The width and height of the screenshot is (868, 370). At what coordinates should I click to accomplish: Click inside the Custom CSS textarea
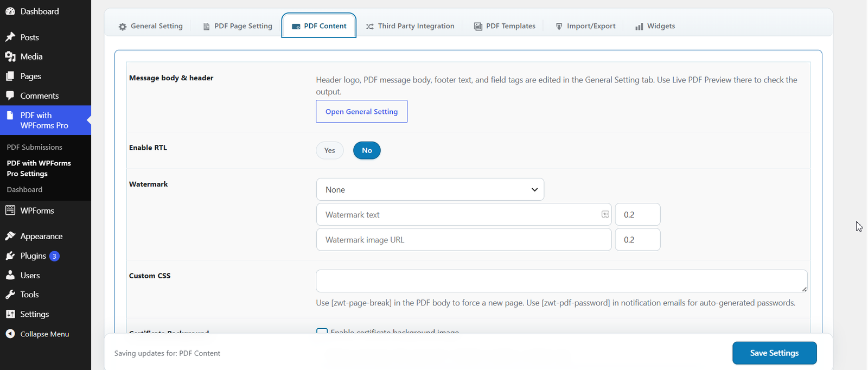click(561, 281)
